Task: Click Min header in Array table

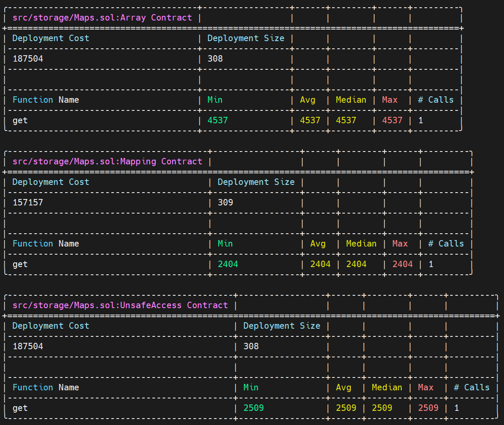Action: [x=215, y=100]
